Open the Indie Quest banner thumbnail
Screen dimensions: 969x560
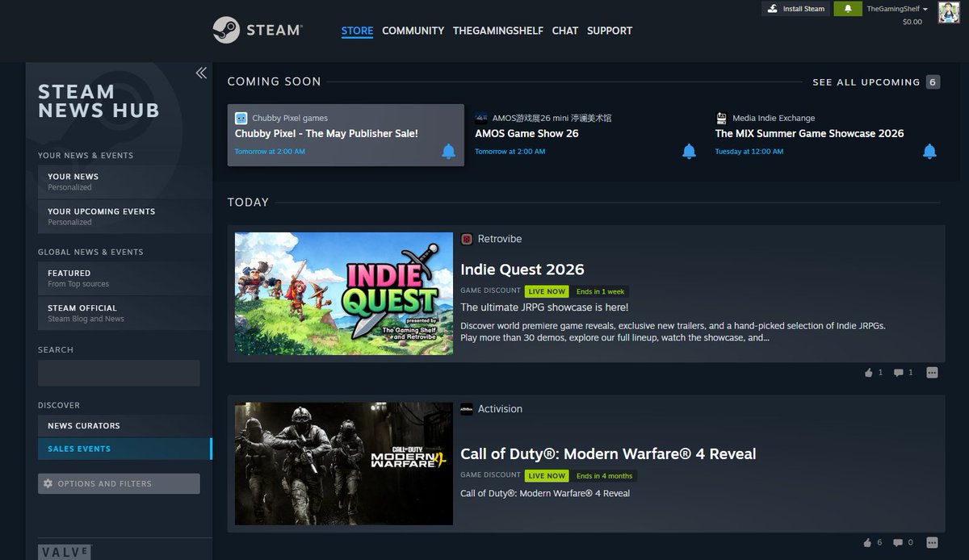point(344,294)
